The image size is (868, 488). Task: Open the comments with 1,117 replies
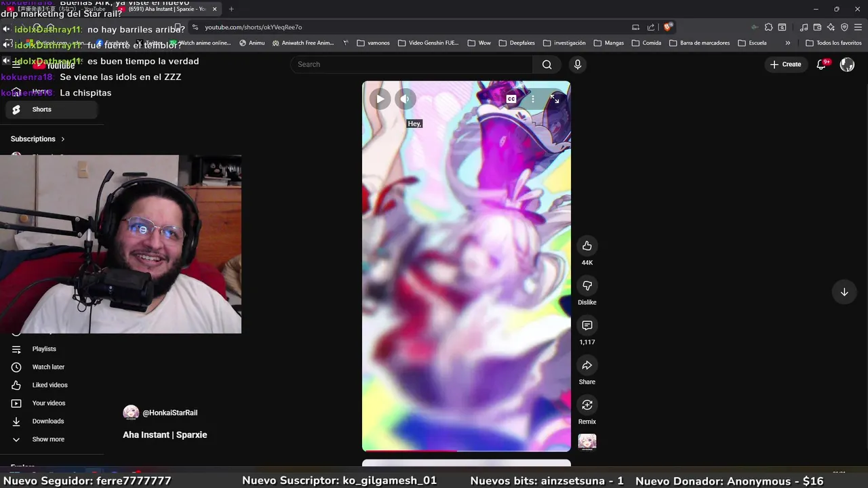point(587,325)
